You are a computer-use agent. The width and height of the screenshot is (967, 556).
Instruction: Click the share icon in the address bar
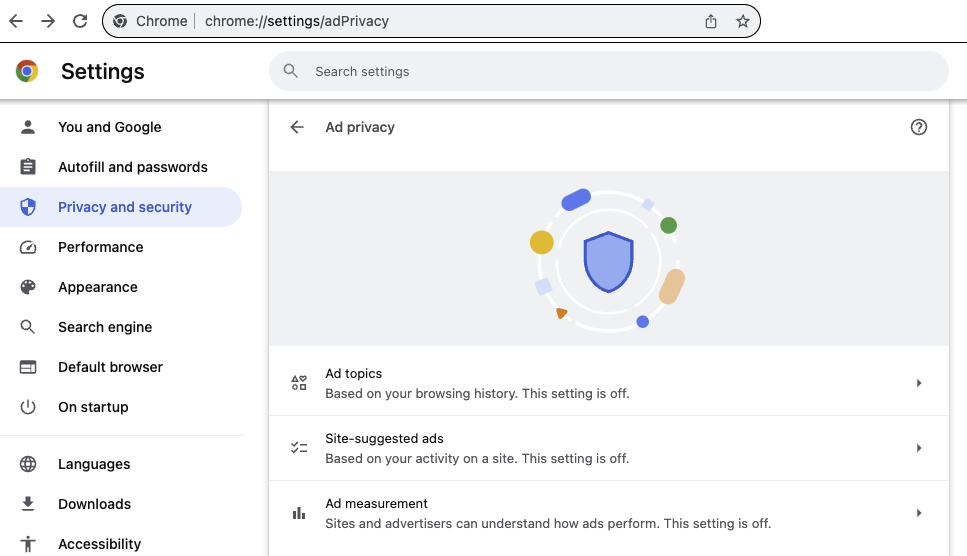(711, 21)
